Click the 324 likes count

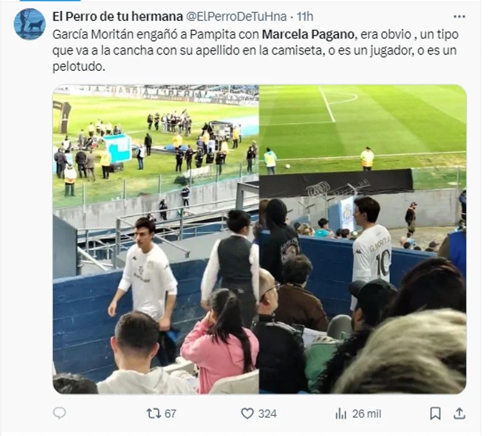pos(267,414)
